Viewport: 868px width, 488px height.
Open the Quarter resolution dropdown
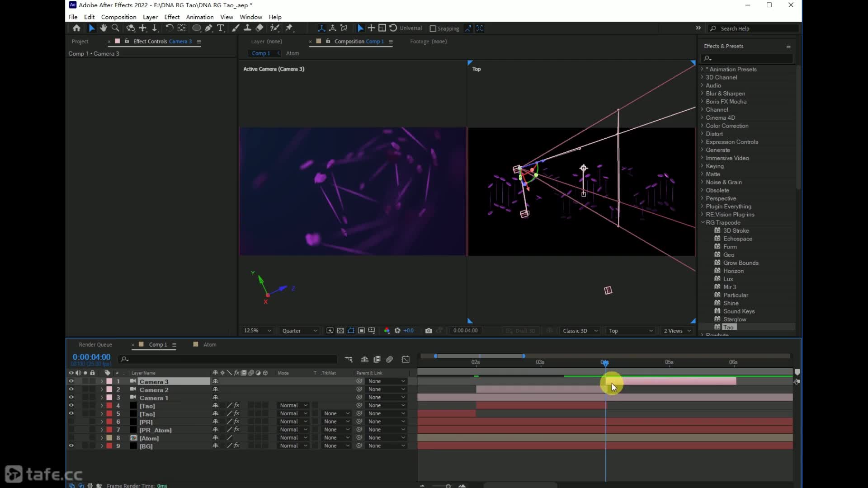pos(299,331)
